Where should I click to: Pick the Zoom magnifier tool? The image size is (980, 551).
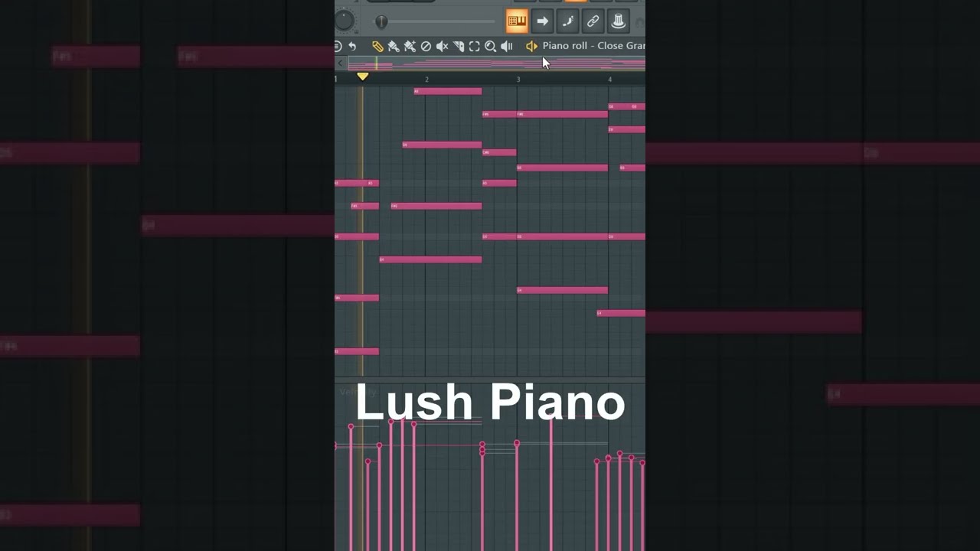491,47
